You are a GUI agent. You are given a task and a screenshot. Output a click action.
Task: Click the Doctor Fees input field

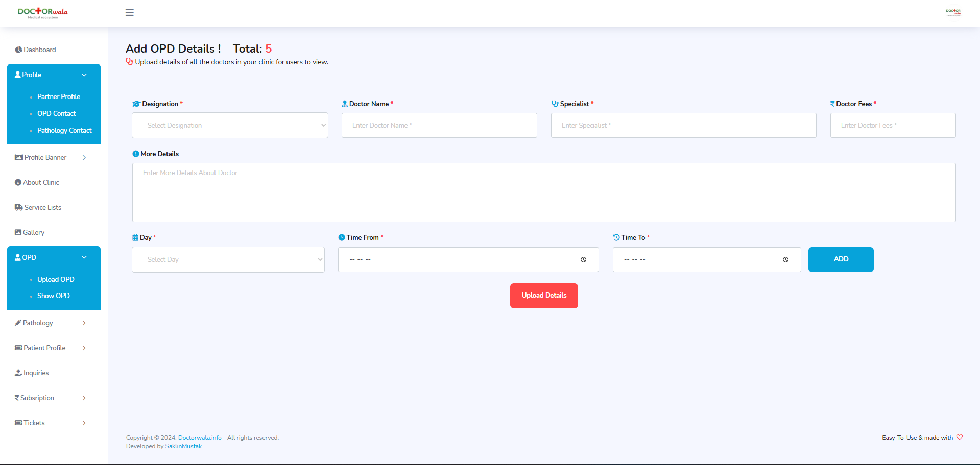[893, 125]
